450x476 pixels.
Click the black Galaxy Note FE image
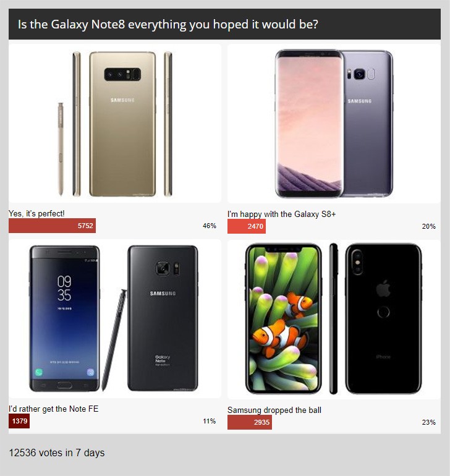coord(115,319)
